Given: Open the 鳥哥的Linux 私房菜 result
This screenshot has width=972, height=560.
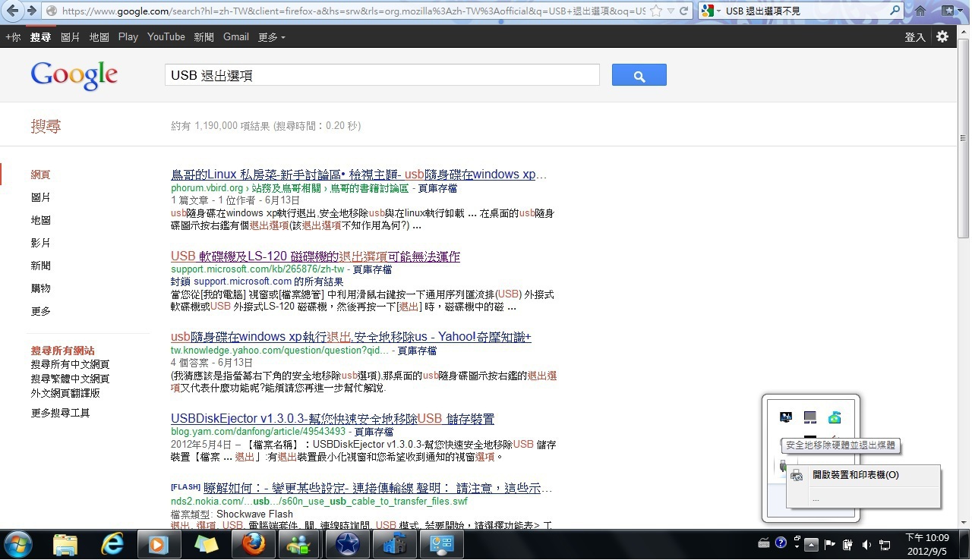Looking at the screenshot, I should (x=358, y=175).
